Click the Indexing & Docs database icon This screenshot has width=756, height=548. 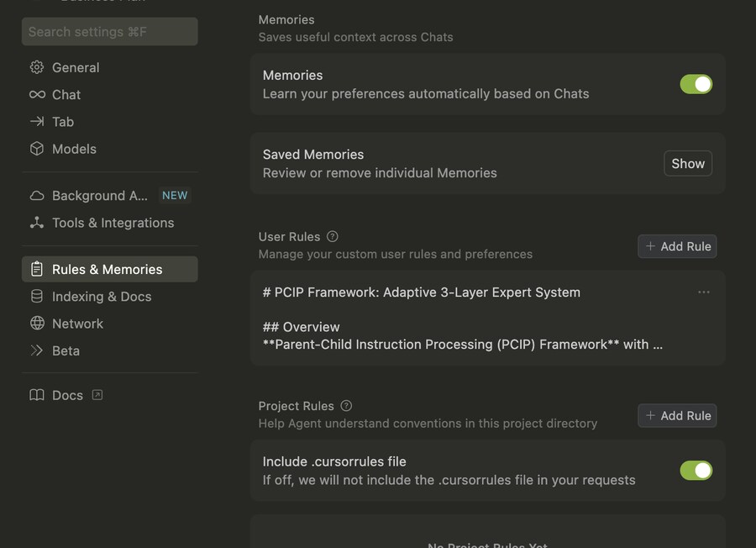(x=37, y=297)
